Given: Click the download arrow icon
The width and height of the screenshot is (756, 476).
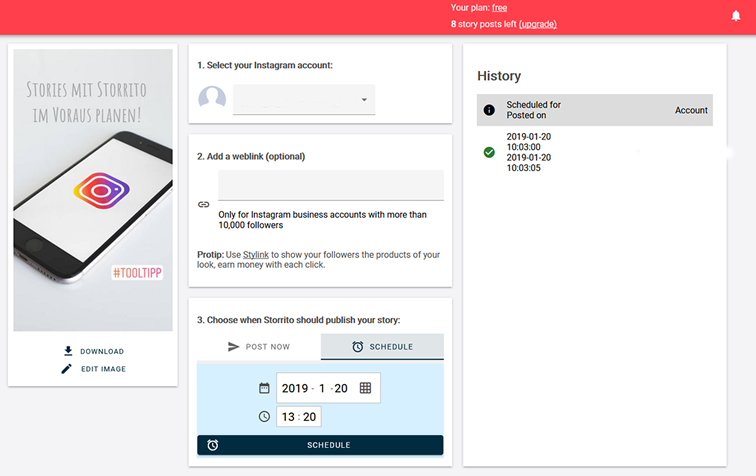Looking at the screenshot, I should pos(68,351).
